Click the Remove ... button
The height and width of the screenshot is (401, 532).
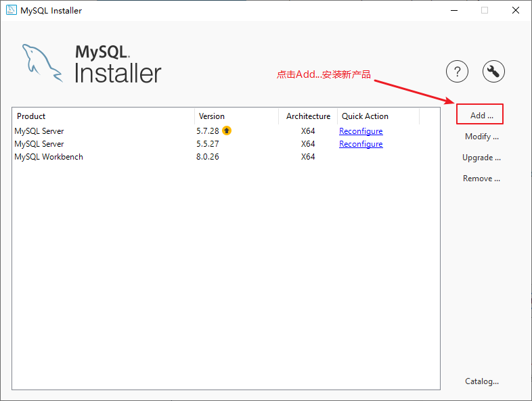pyautogui.click(x=481, y=179)
